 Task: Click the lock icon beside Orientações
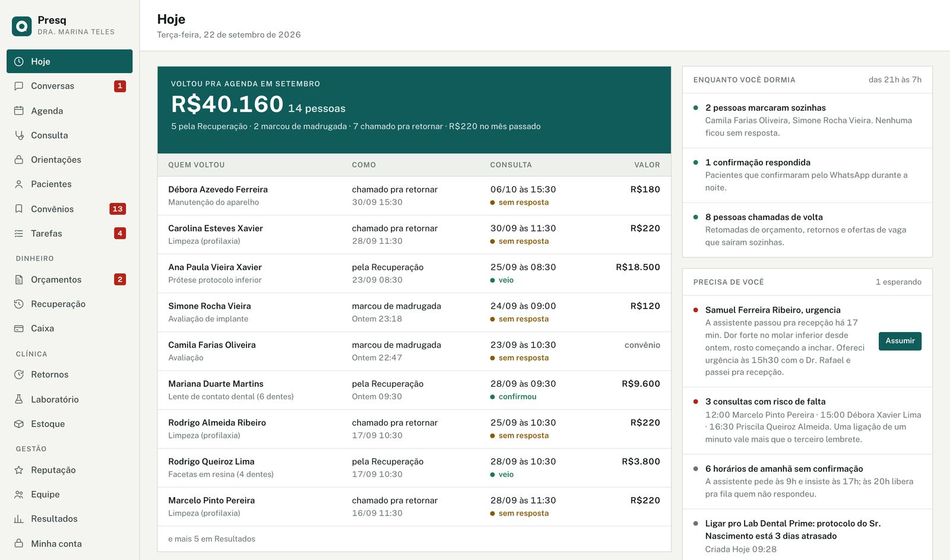click(x=19, y=160)
